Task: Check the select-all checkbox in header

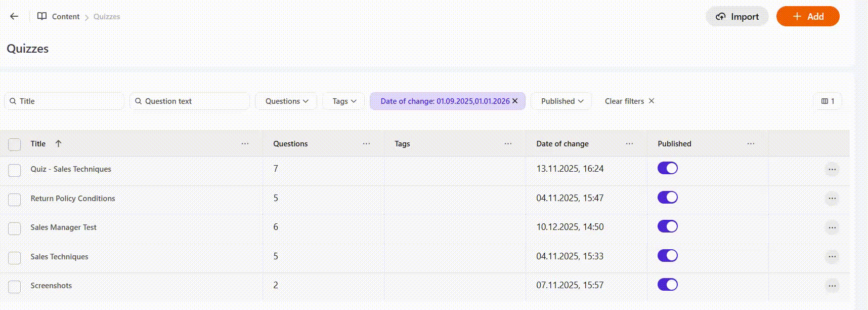Action: (15, 144)
